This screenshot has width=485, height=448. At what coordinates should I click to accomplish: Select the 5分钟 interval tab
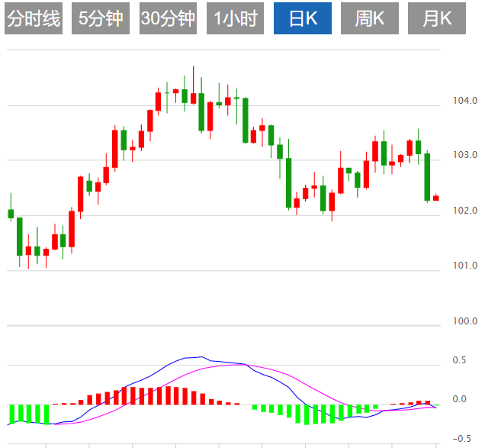(x=101, y=18)
